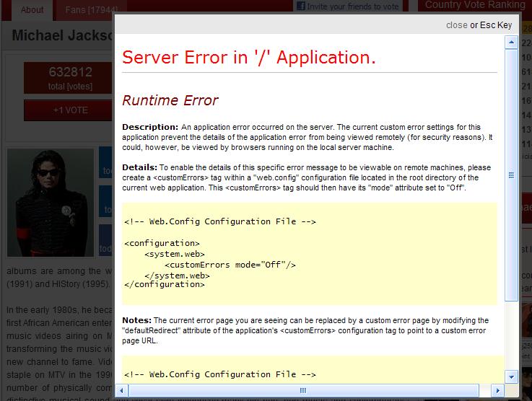The image size is (532, 401).
Task: Click the horizontal scroll right arrow
Action: (x=498, y=390)
